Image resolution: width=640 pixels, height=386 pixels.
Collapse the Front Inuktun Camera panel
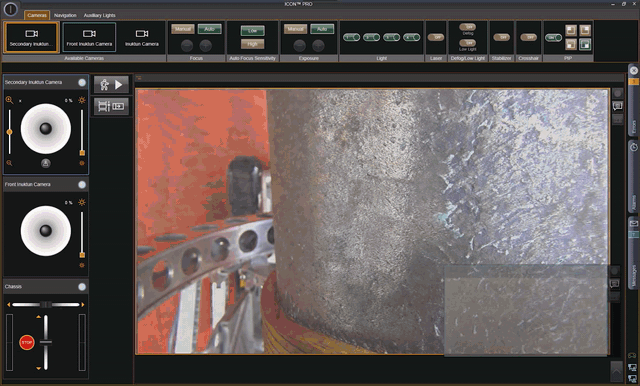pos(82,184)
